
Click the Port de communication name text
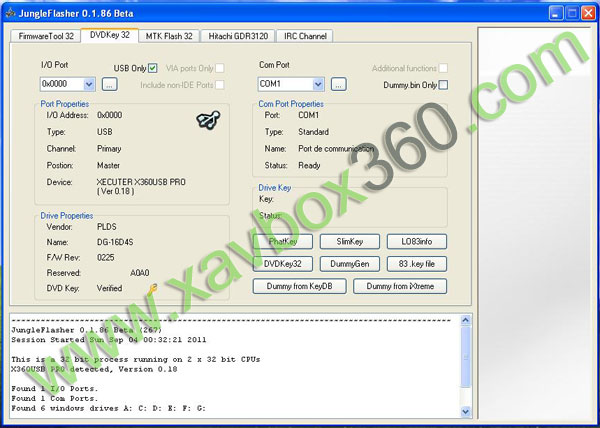coord(336,149)
